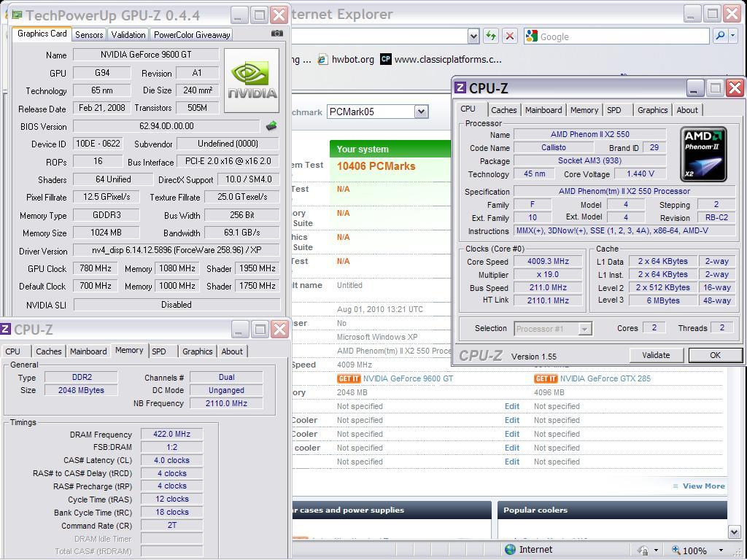The width and height of the screenshot is (747, 560).
Task: Click the 'Aug 01, 2010 13:21 UTC' date text
Action: (379, 309)
